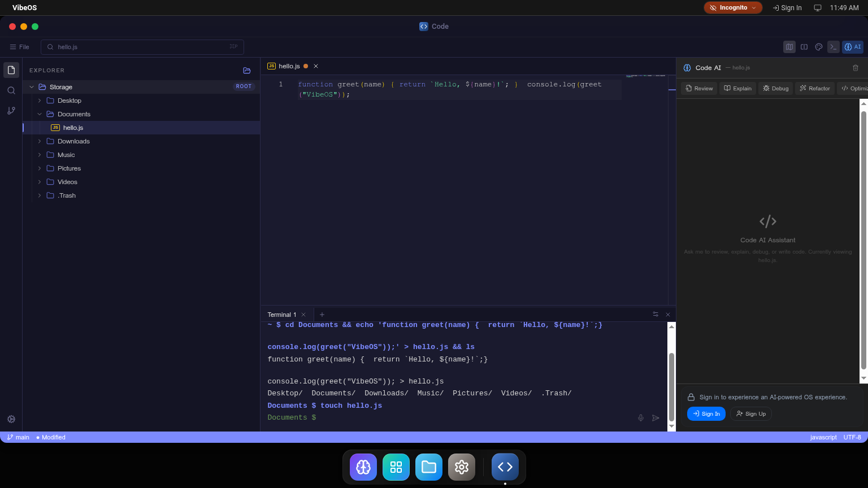Screen dimensions: 868x488
Task: Click the Code AI brain icon in panel header
Action: 687,68
